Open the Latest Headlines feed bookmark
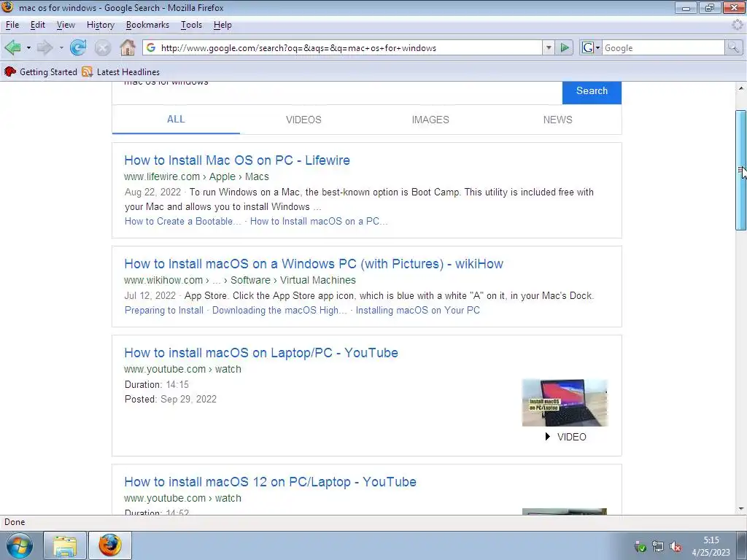Image resolution: width=747 pixels, height=560 pixels. [121, 72]
